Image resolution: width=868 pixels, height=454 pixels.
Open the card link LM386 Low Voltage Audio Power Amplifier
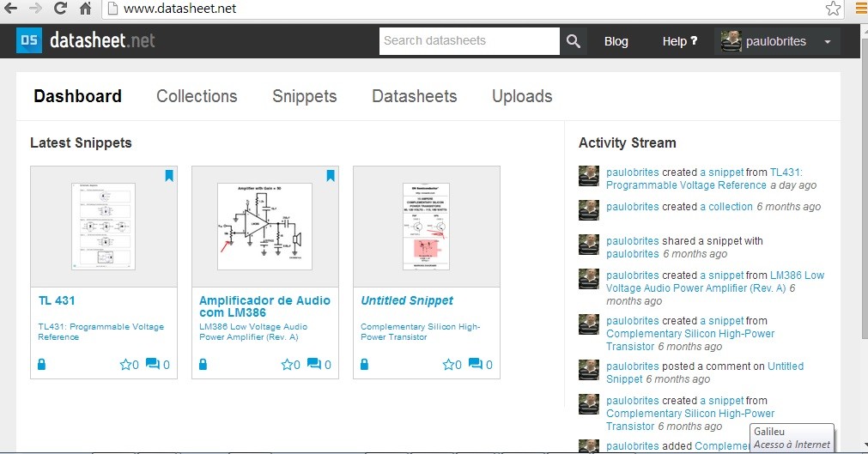253,331
